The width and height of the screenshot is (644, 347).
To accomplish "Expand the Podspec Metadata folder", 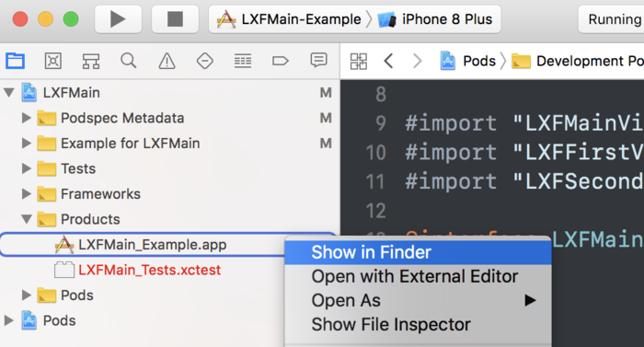I will point(27,118).
